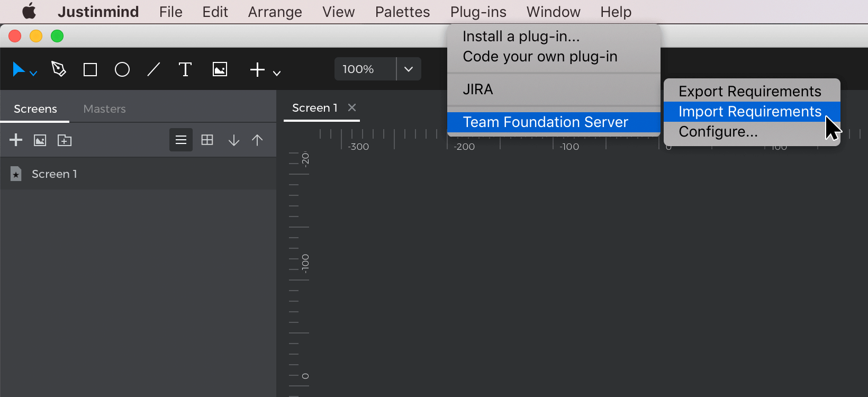Expand the add-widget dropdown chevron

277,73
